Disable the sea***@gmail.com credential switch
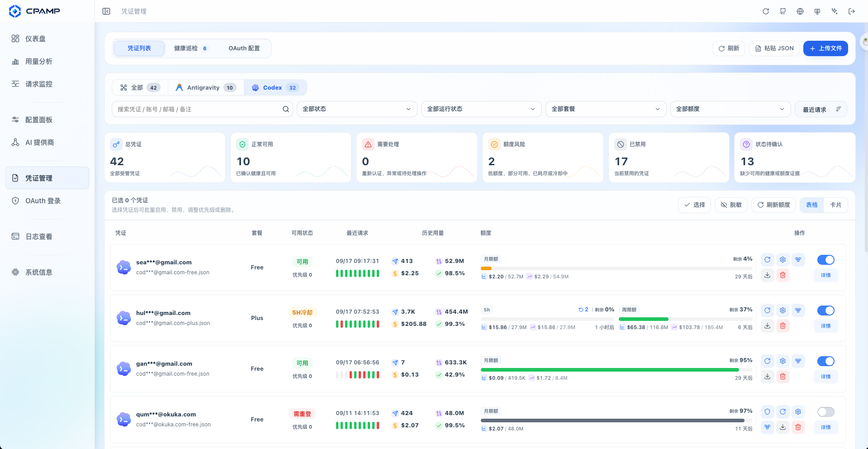This screenshot has width=868, height=449. pos(825,260)
